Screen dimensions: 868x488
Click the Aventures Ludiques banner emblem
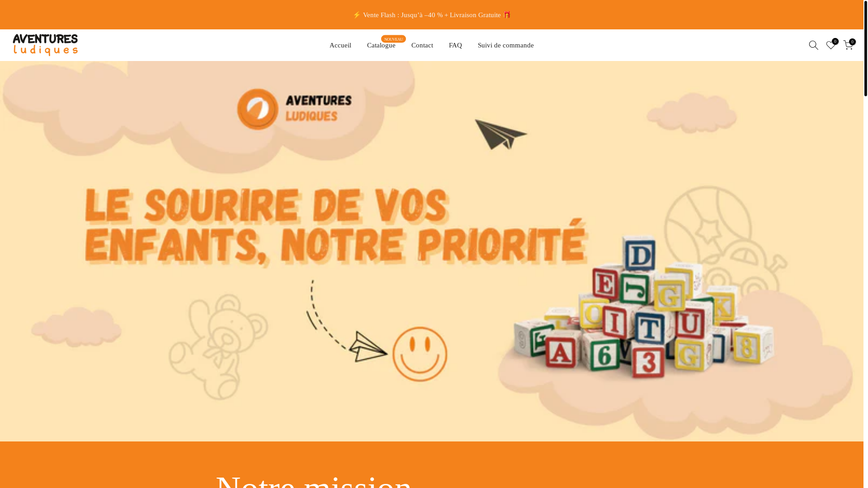pyautogui.click(x=294, y=109)
